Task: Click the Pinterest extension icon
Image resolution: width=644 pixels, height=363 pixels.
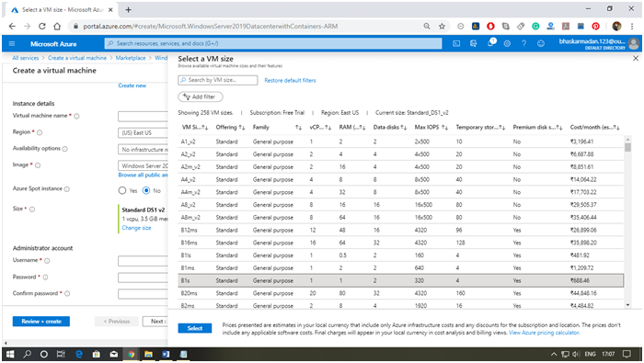Action: coord(595,27)
